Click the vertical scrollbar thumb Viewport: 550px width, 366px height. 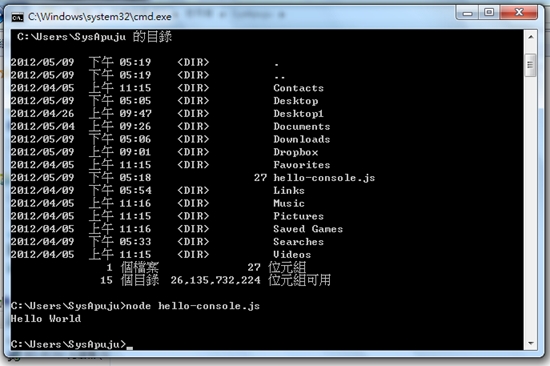(531, 65)
